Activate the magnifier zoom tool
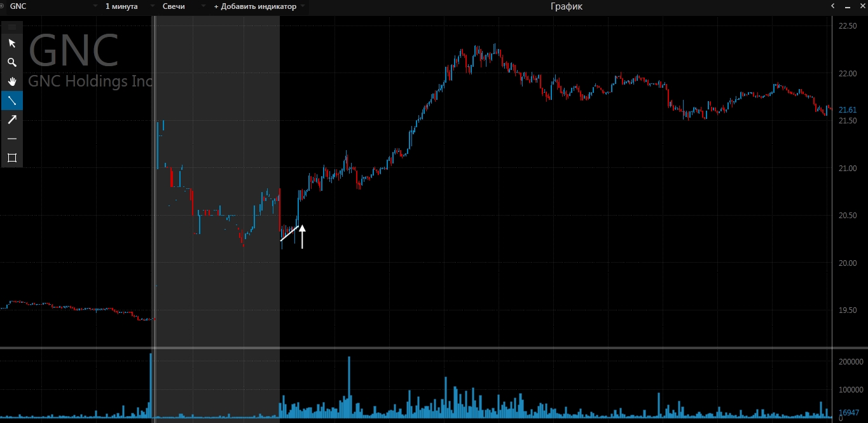 (x=11, y=62)
